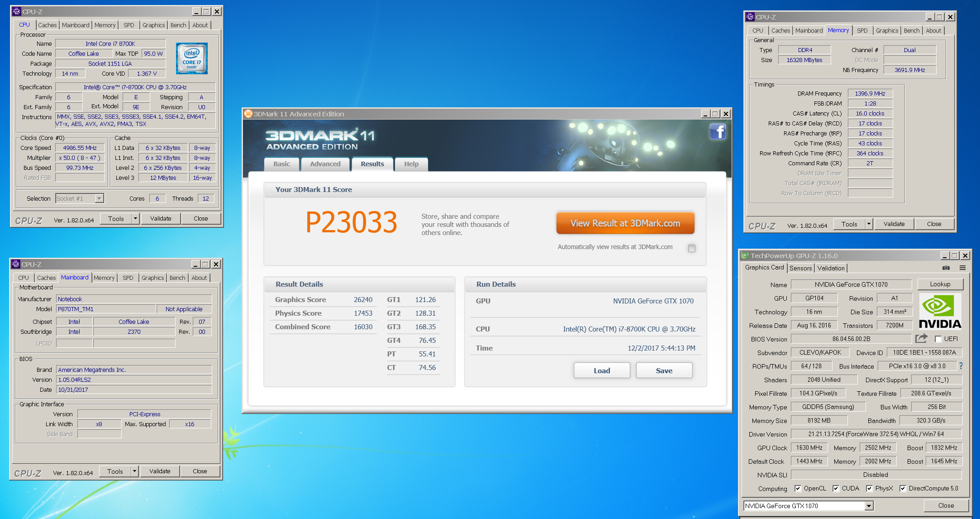
Task: Click Close button in CPU-Z Memory window
Action: tap(934, 224)
